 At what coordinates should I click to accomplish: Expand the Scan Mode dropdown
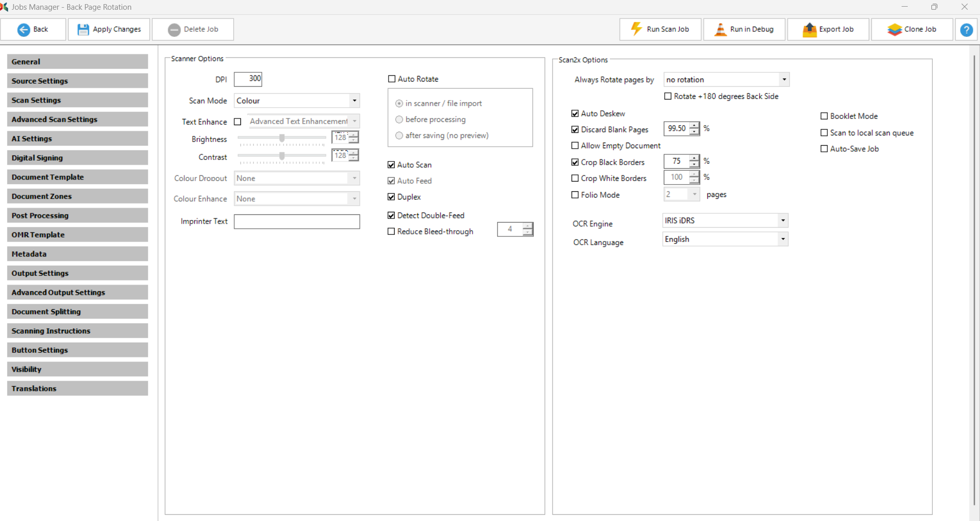354,101
